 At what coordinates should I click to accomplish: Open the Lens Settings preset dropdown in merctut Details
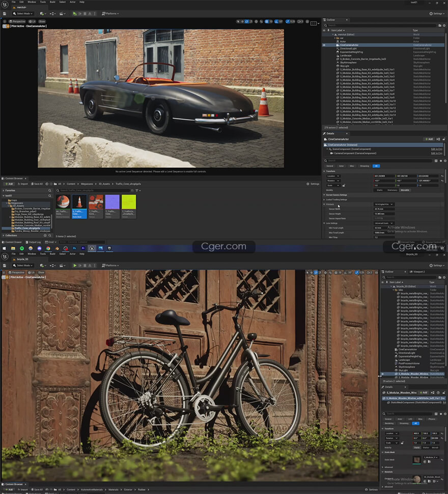384,223
